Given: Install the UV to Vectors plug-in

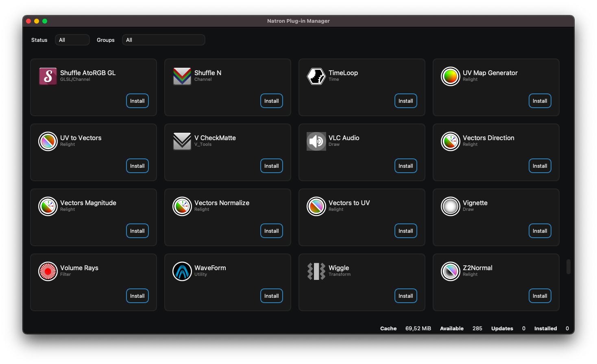Looking at the screenshot, I should click(137, 166).
